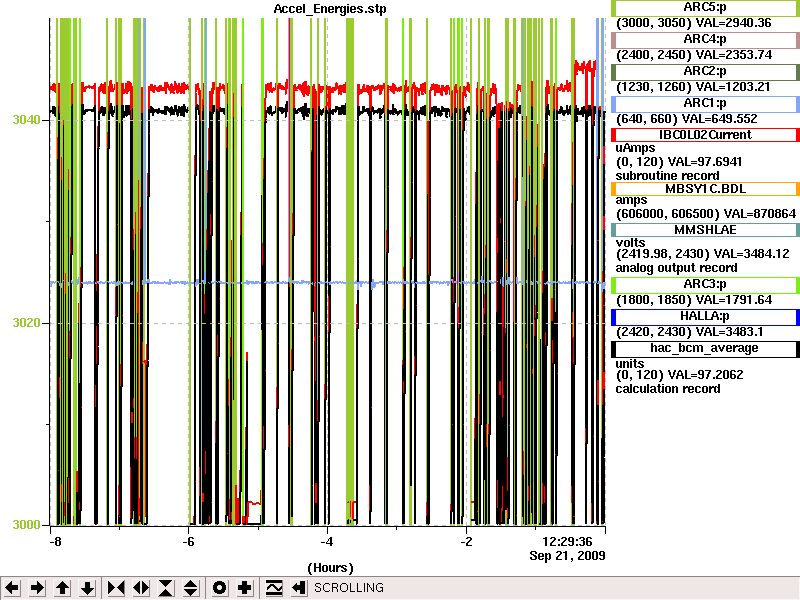Image resolution: width=800 pixels, height=600 pixels.
Task: Select the ARC1:p legend entry
Action: [705, 104]
